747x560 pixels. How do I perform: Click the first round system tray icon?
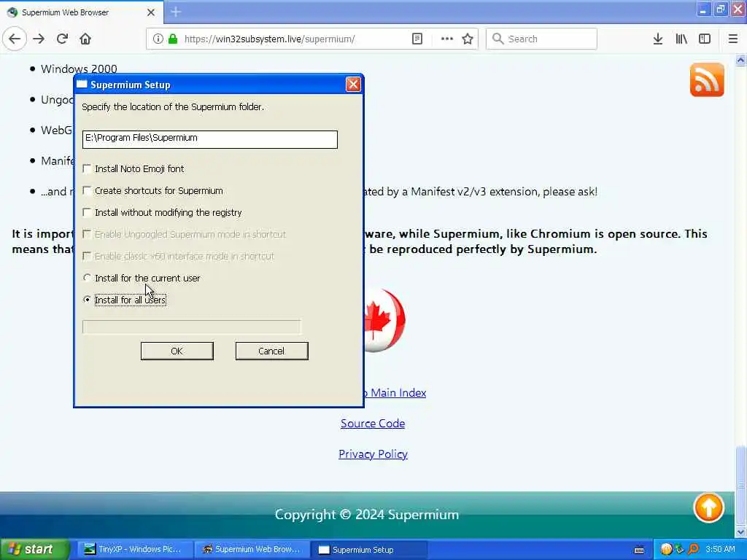(x=666, y=549)
